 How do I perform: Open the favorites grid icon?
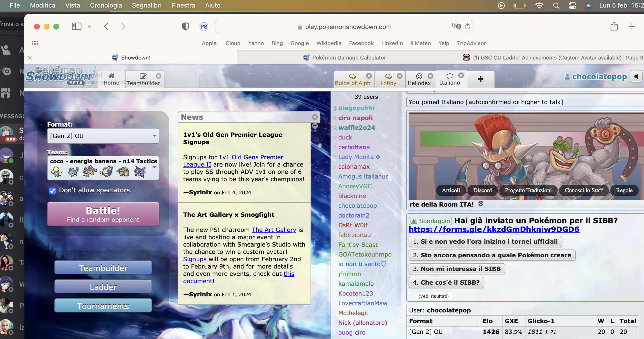pyautogui.click(x=35, y=43)
